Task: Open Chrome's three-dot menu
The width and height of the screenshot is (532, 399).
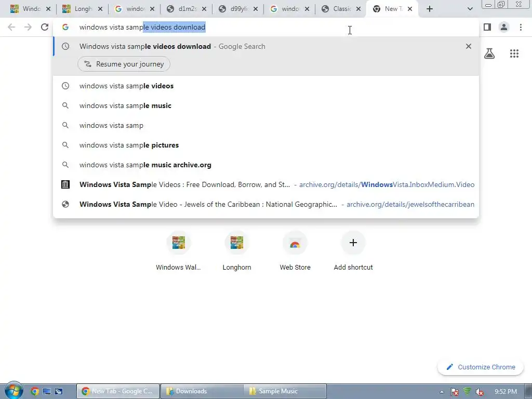Action: click(x=521, y=27)
